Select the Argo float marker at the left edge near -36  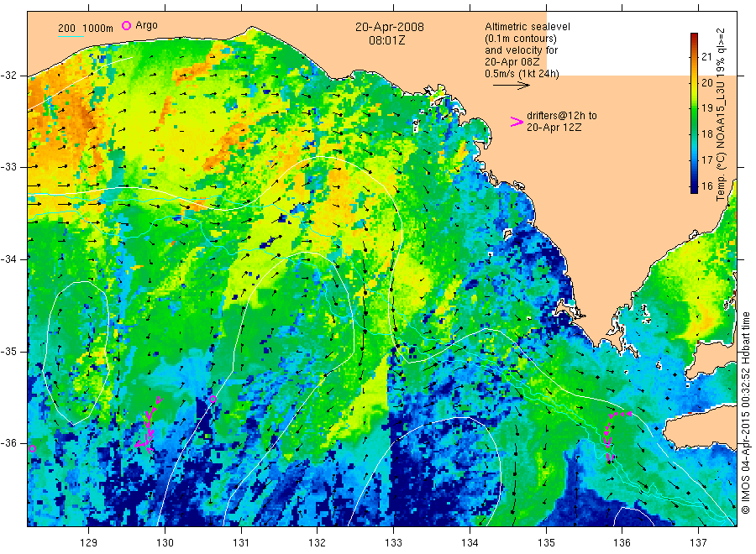32,448
